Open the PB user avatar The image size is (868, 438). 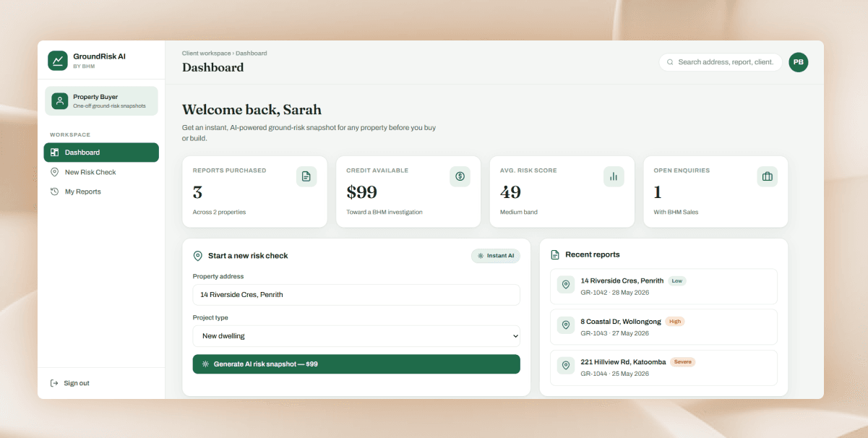tap(799, 62)
